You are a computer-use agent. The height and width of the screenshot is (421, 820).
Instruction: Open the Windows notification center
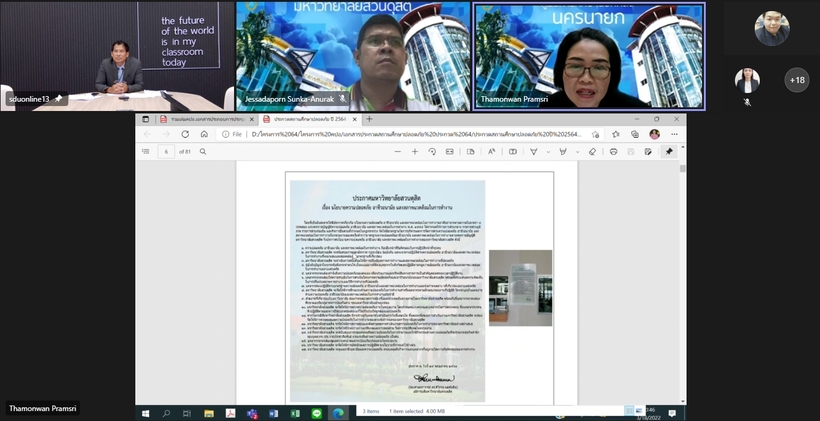point(672,413)
